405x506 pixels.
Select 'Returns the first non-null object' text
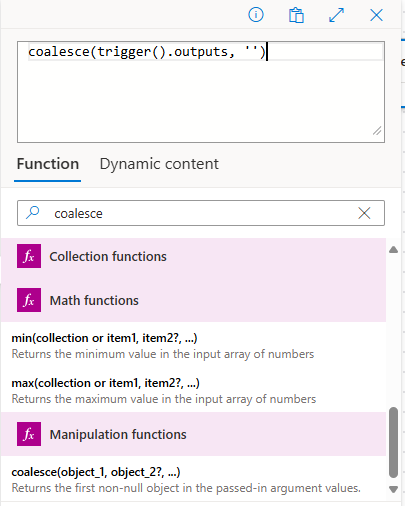click(186, 488)
